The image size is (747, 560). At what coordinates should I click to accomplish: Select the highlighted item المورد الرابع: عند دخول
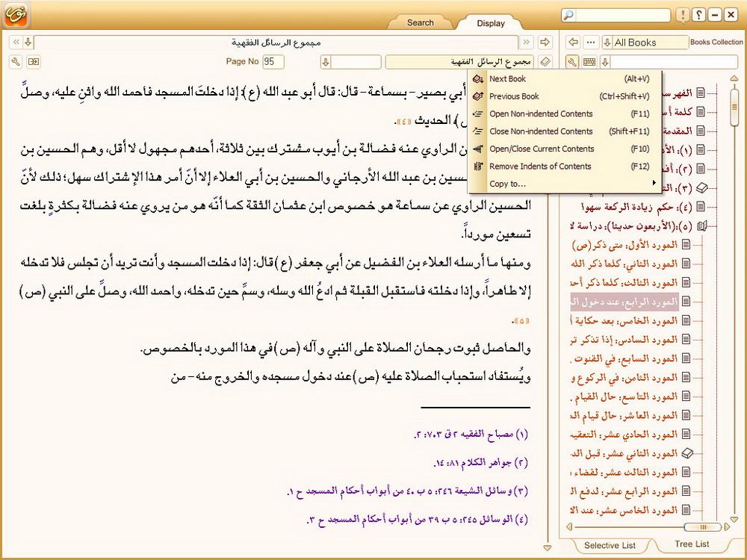pyautogui.click(x=624, y=302)
